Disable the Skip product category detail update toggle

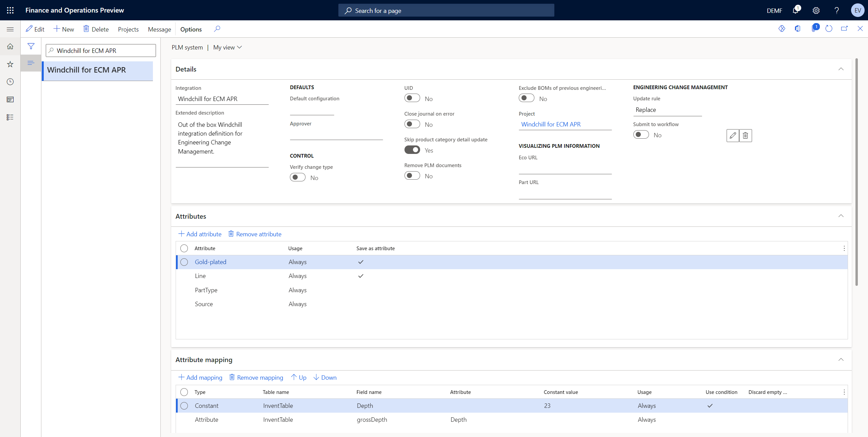pos(412,150)
